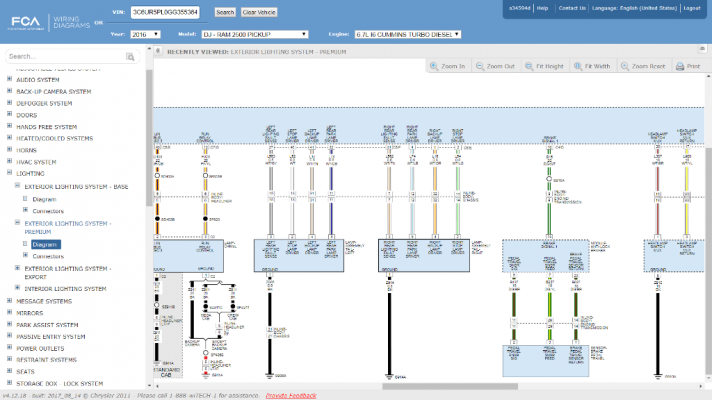Click the Search button next to VIN
The height and width of the screenshot is (400, 712).
pos(225,12)
